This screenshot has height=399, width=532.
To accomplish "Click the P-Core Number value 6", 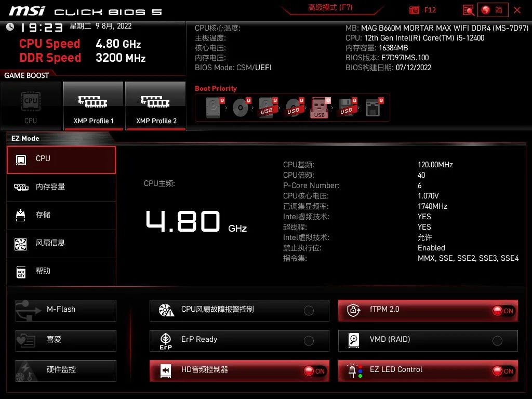I will pyautogui.click(x=420, y=185).
